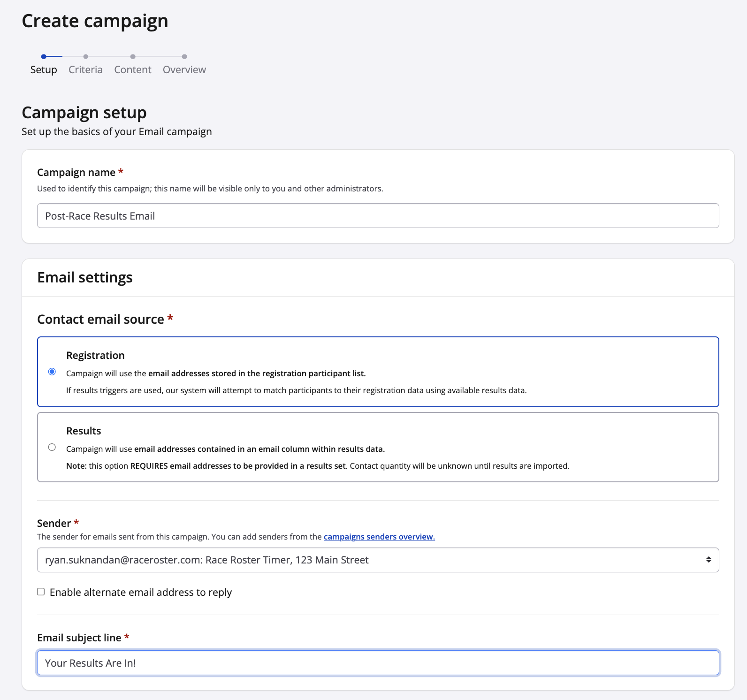Select the Registration radio button
The width and height of the screenshot is (747, 700).
(x=52, y=372)
